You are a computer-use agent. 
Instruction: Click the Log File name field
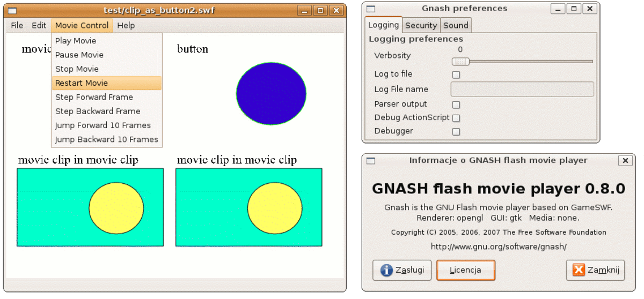coord(522,89)
